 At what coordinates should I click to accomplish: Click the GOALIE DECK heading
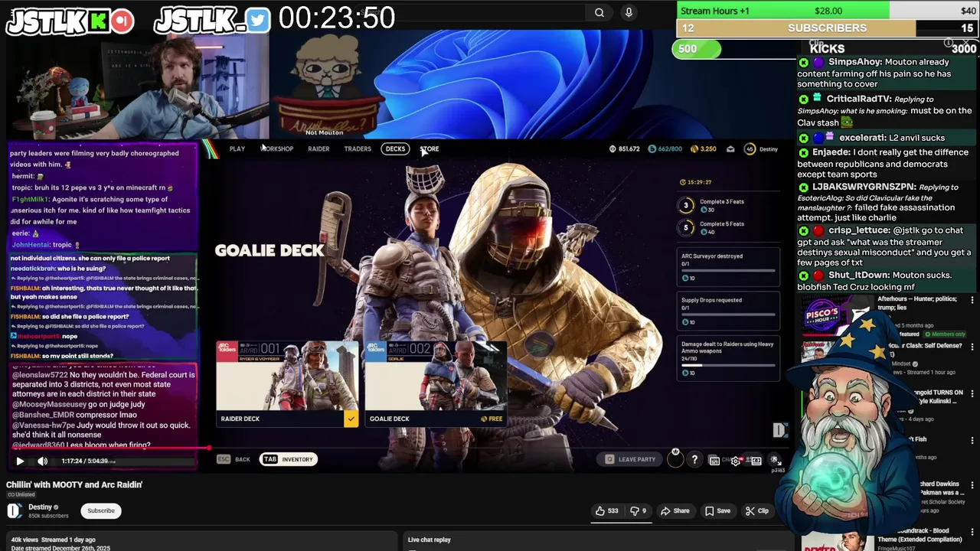269,250
